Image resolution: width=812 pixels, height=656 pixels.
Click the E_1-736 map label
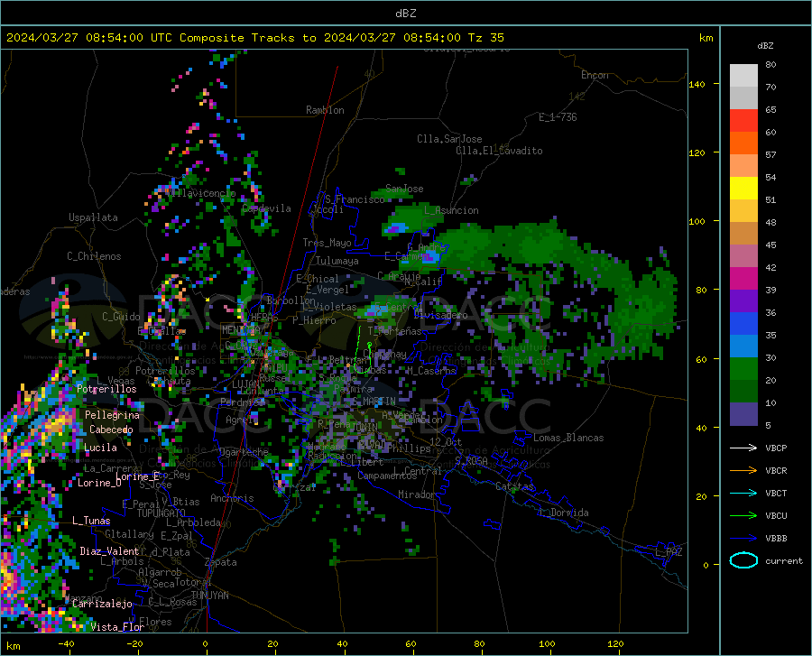[558, 117]
